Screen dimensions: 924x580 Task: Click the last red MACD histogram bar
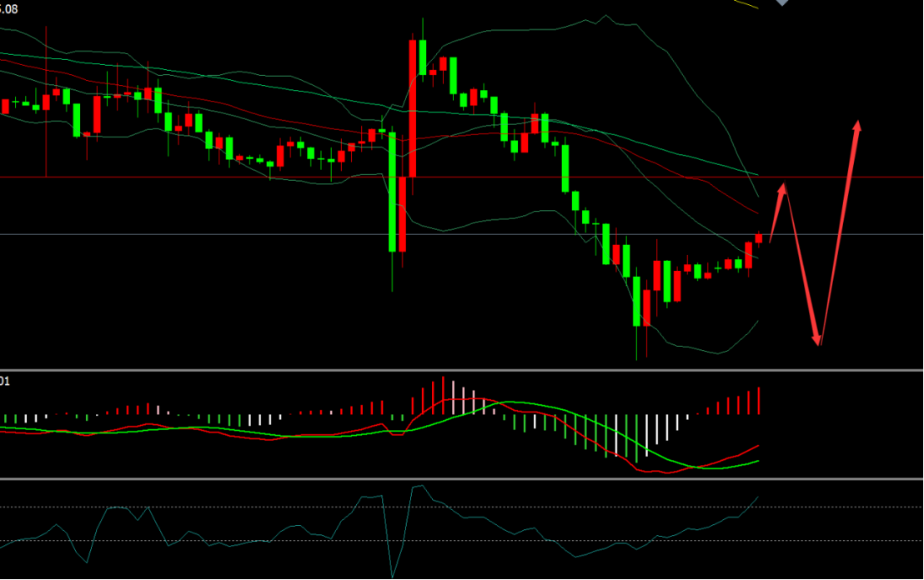(x=759, y=401)
